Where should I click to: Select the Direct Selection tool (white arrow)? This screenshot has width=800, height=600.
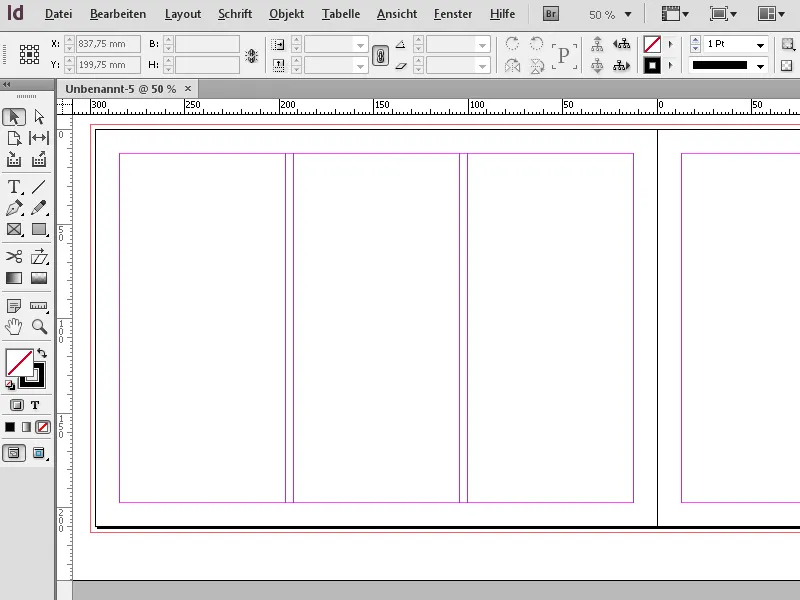pos(39,117)
